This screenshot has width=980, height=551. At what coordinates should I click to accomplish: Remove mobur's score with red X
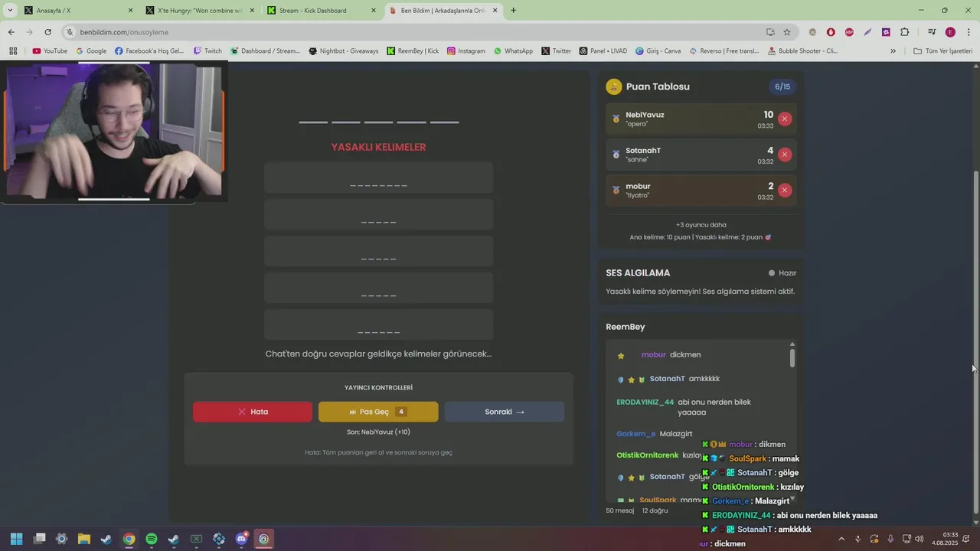click(784, 190)
